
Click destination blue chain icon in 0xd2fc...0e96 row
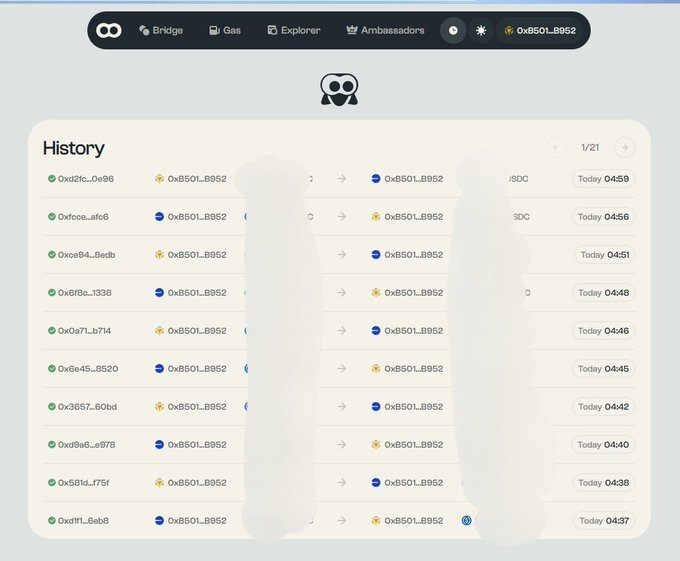376,179
